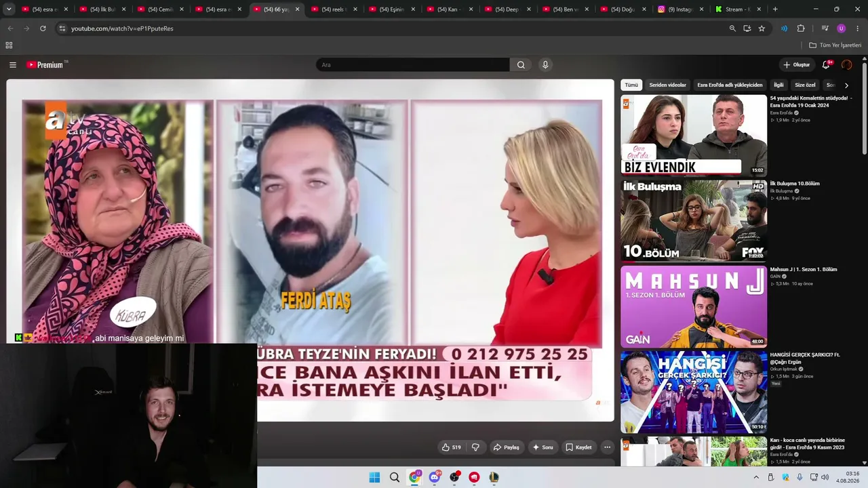Viewport: 868px width, 488px height.
Task: Switch to the '(54) Deep' tab
Action: click(507, 9)
